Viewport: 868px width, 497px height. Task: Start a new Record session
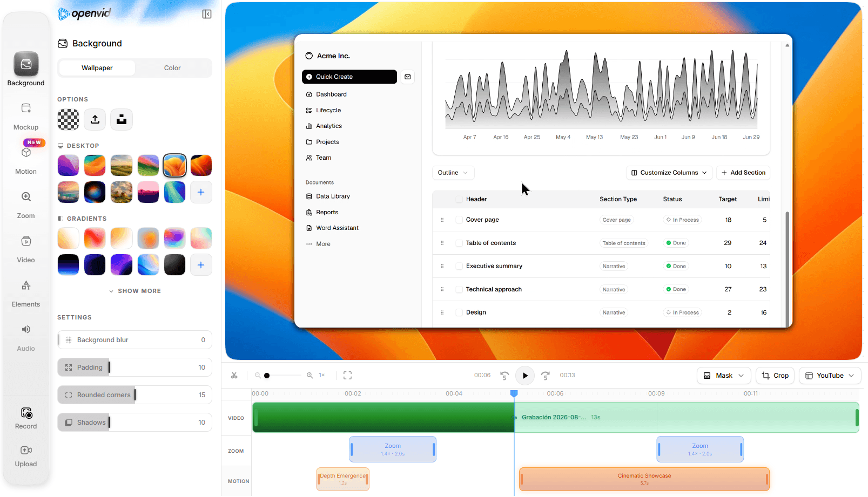(x=26, y=418)
